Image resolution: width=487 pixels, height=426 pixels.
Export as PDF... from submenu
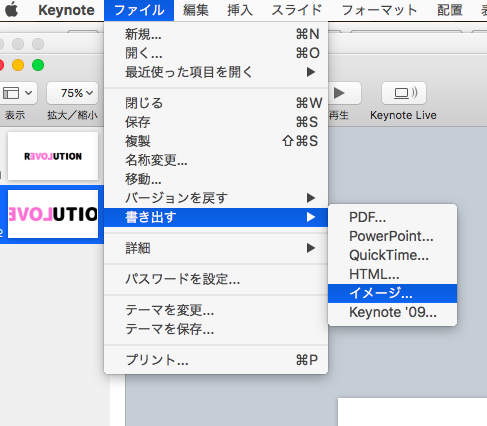point(392,217)
